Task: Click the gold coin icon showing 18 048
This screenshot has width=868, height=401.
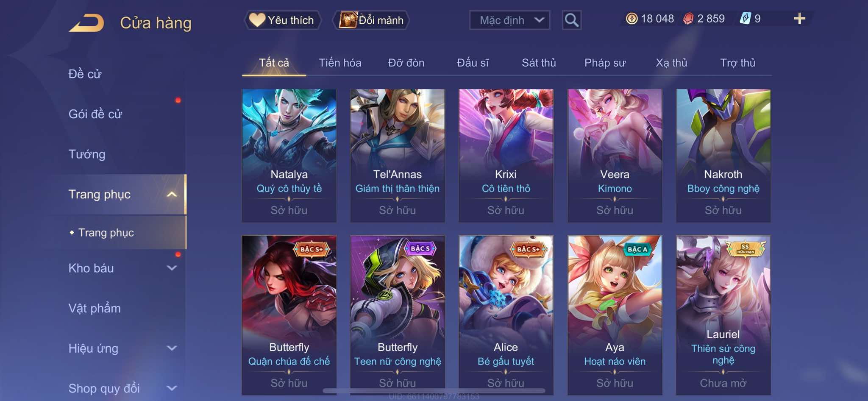Action: [x=632, y=19]
